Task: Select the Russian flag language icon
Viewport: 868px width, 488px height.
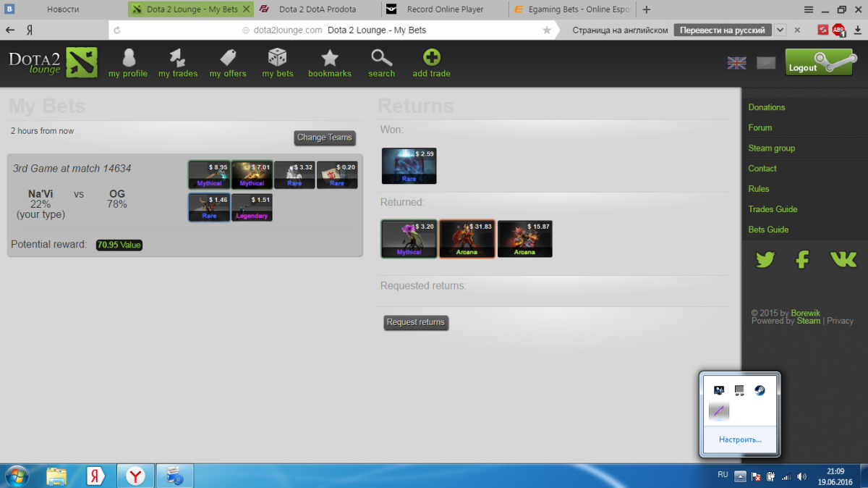Action: click(766, 63)
